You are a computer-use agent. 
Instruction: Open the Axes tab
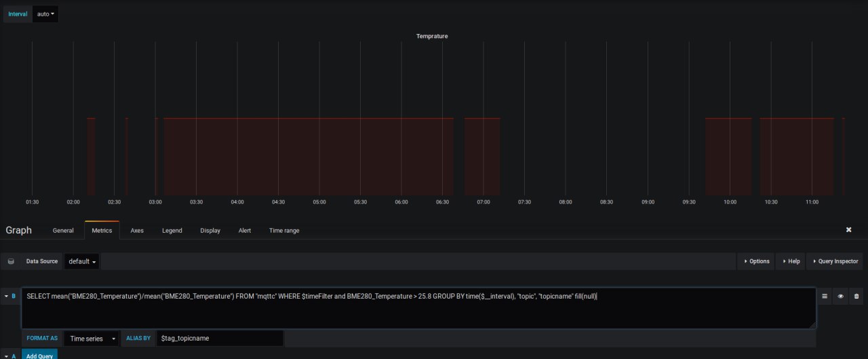137,231
